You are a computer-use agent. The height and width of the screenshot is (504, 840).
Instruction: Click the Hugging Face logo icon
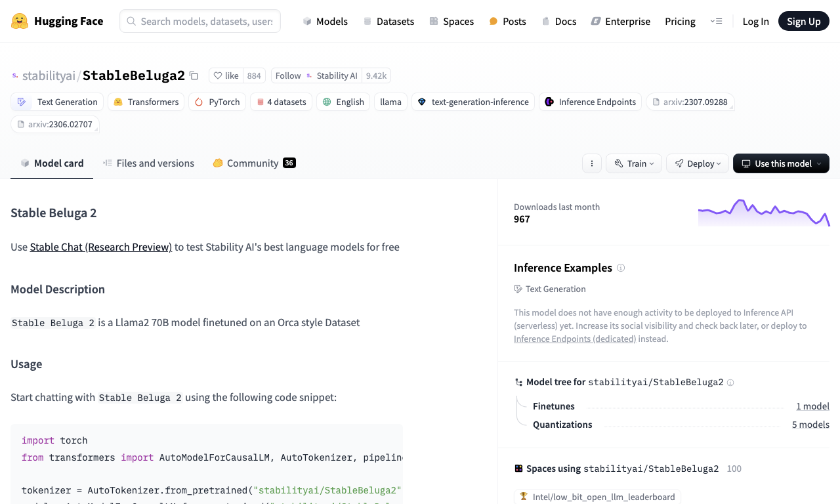20,21
